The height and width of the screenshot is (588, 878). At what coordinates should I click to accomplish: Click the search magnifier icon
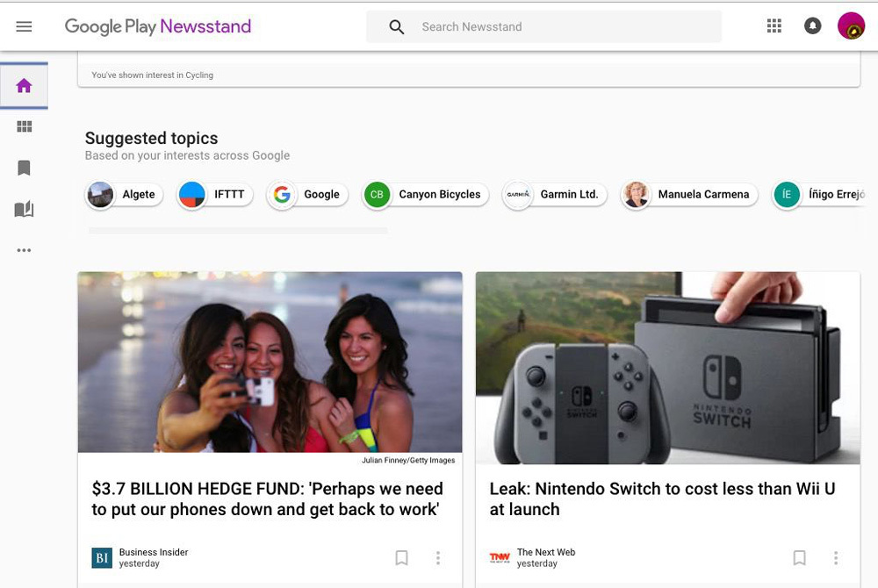click(x=397, y=27)
